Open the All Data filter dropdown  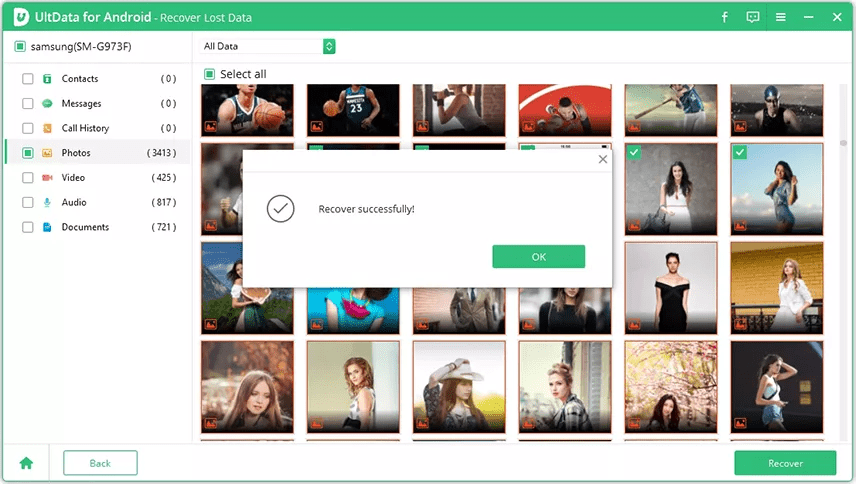pos(268,46)
